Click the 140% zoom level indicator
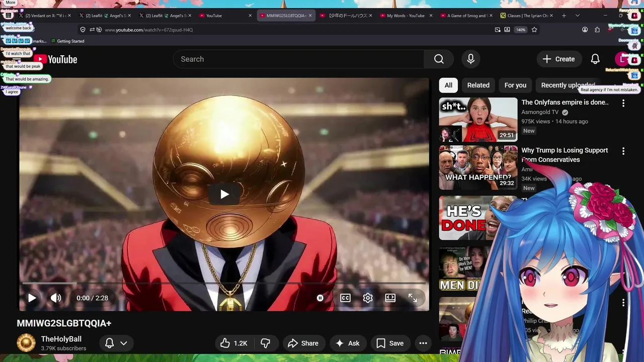Viewport: 644px width, 362px height. pos(521,30)
